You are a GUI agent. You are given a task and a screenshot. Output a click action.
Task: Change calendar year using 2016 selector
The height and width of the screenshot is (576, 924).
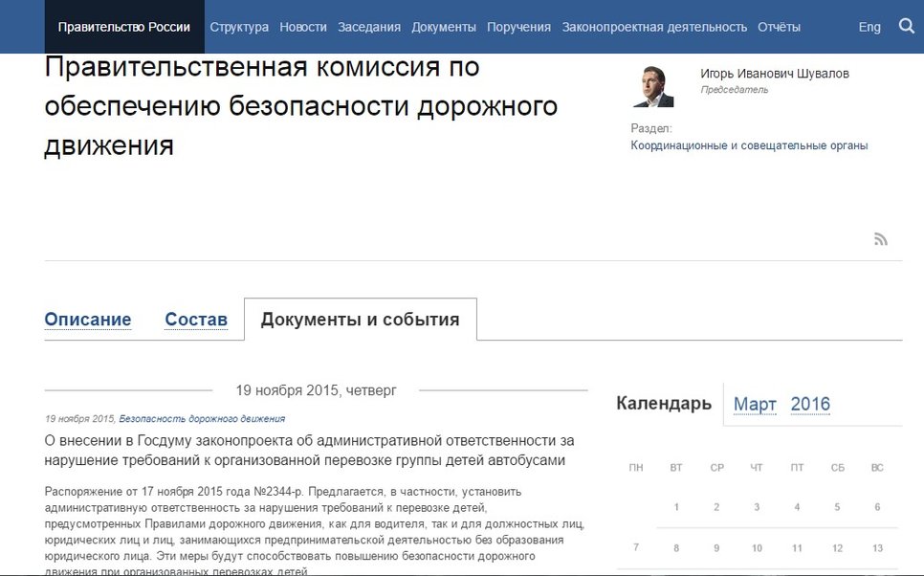point(810,404)
